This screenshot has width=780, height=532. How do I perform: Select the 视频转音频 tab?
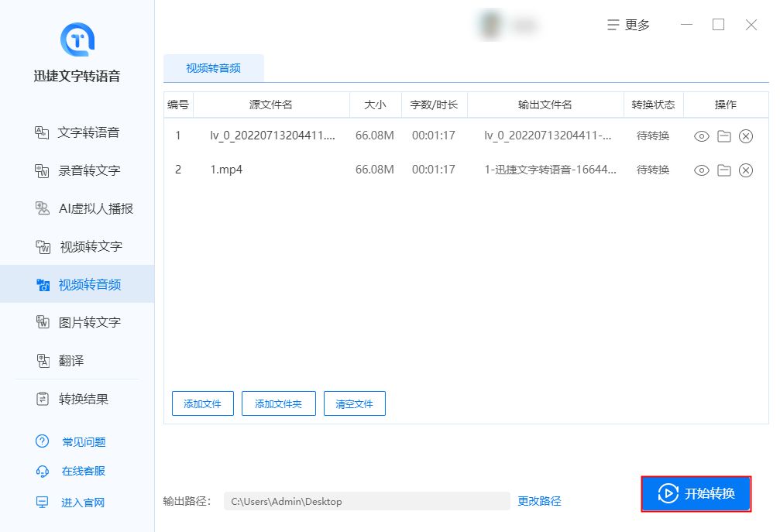pyautogui.click(x=214, y=68)
